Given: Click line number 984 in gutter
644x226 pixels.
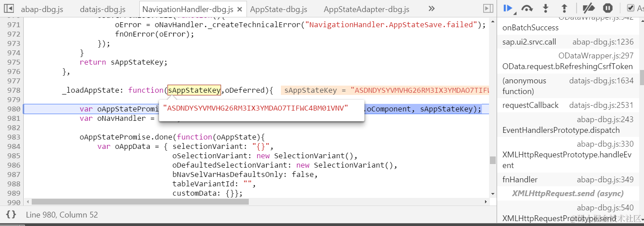Looking at the screenshot, I should click(x=14, y=146).
